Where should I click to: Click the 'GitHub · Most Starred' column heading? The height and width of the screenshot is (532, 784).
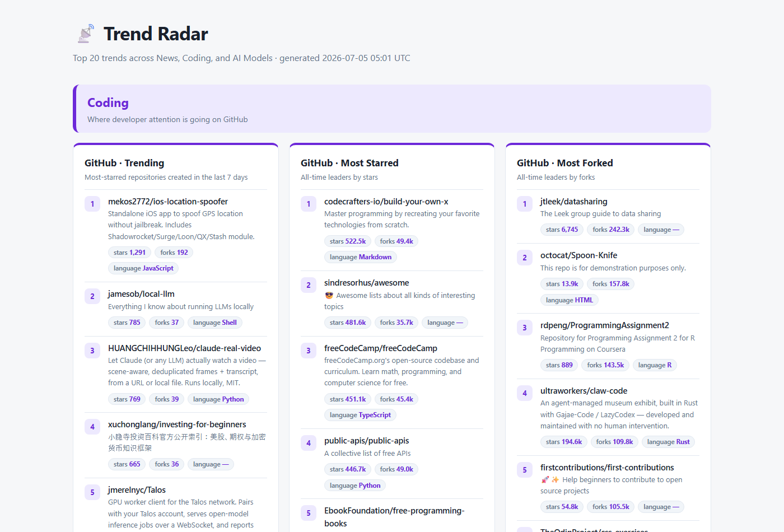(349, 163)
